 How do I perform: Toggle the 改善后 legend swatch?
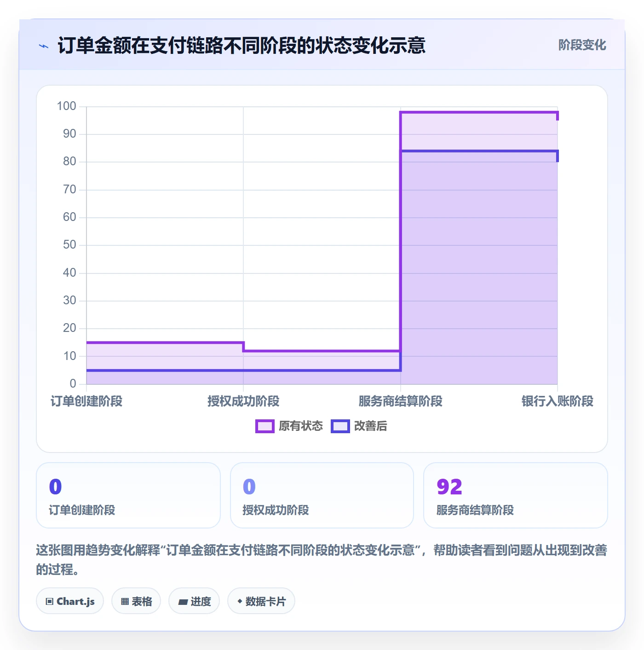pos(340,426)
